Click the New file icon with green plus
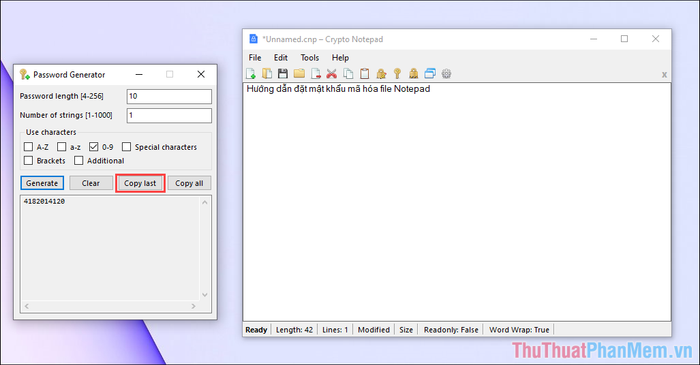The width and height of the screenshot is (700, 365). click(x=251, y=74)
